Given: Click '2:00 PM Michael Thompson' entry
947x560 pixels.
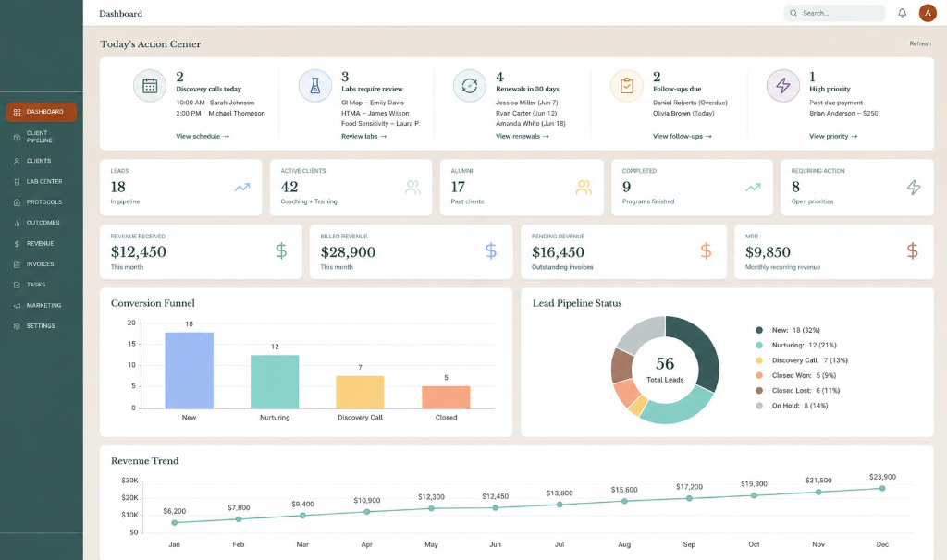Looking at the screenshot, I should (220, 113).
